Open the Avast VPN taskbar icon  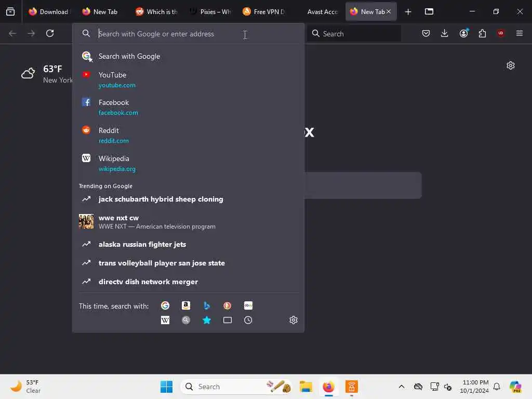[x=352, y=387]
